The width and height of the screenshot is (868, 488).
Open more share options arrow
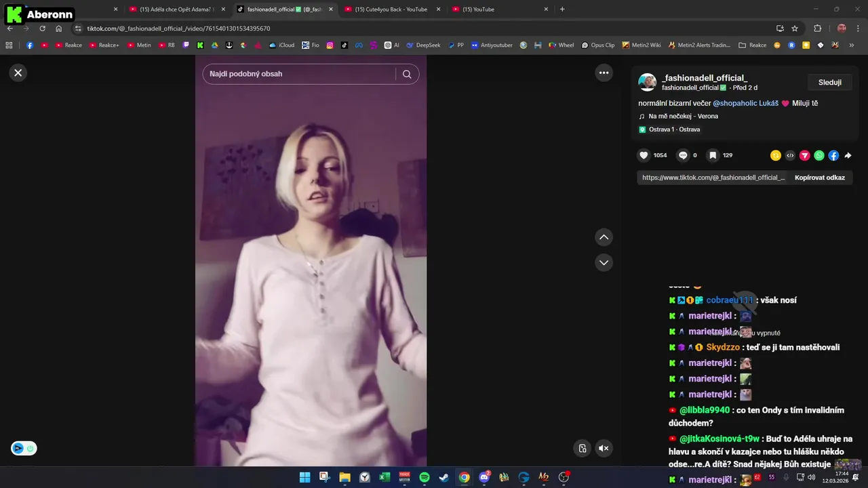click(x=848, y=155)
